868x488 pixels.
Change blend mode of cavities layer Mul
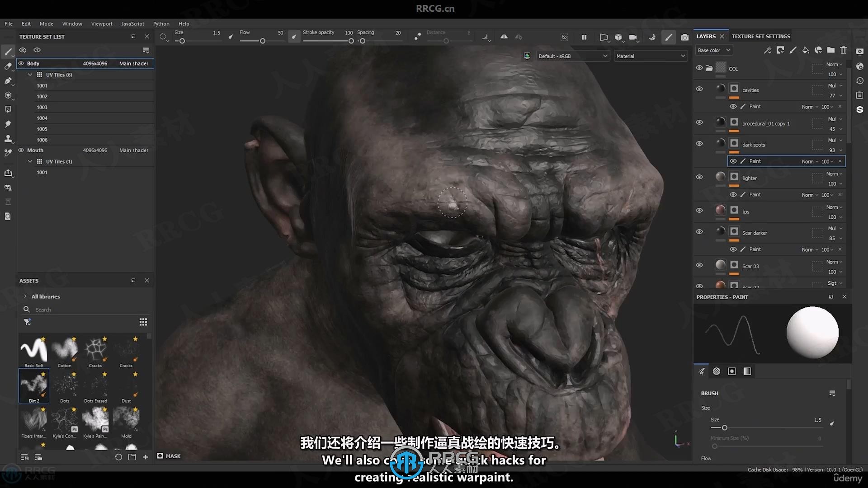coord(835,85)
